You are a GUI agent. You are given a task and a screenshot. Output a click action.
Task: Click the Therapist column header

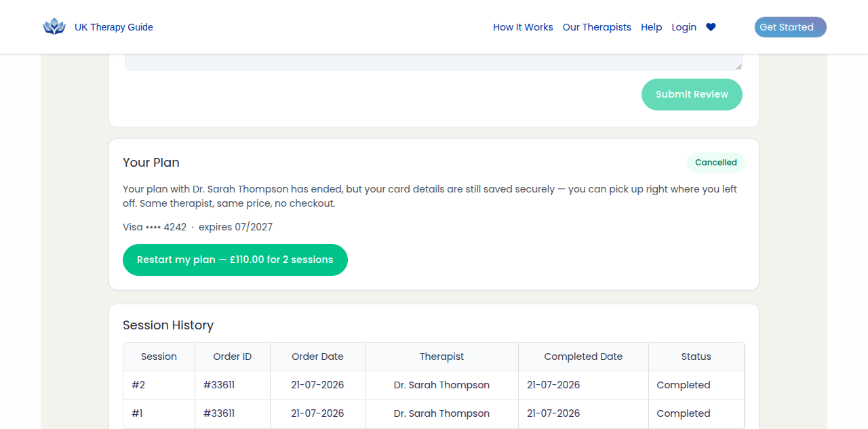click(441, 356)
